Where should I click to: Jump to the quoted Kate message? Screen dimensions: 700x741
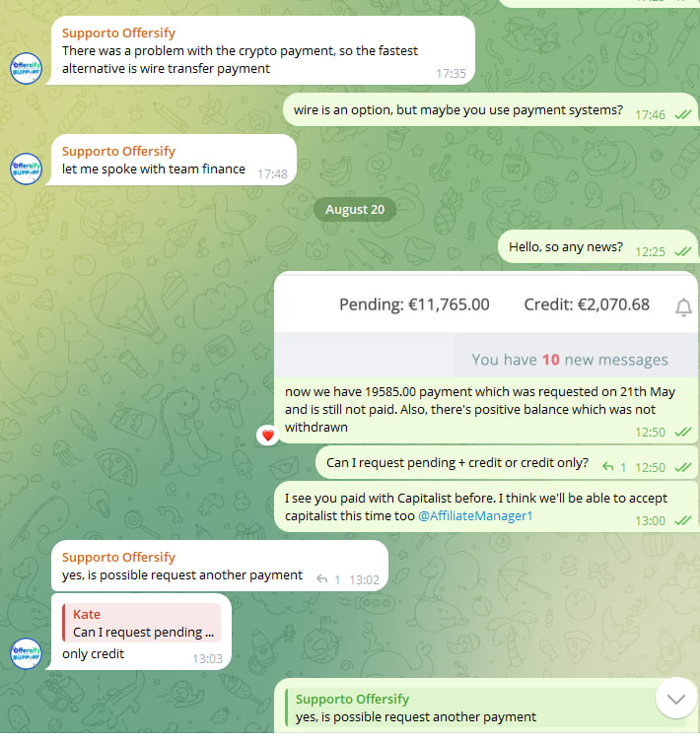point(141,623)
